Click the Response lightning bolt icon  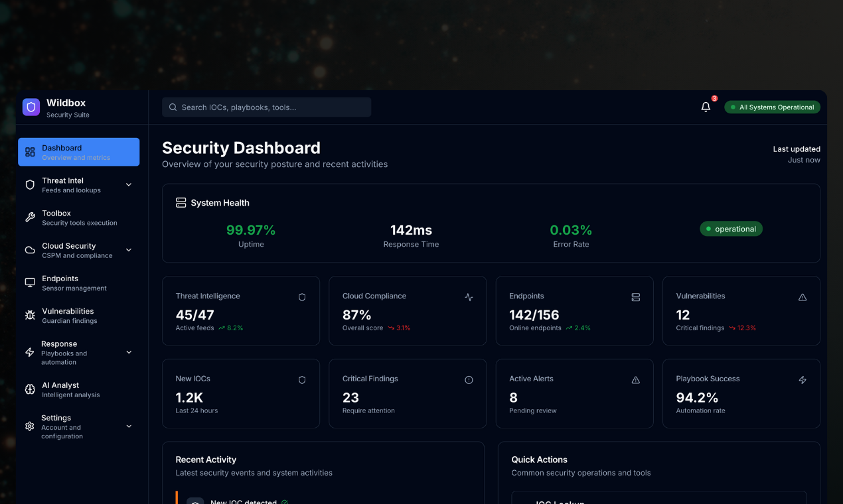pos(30,352)
